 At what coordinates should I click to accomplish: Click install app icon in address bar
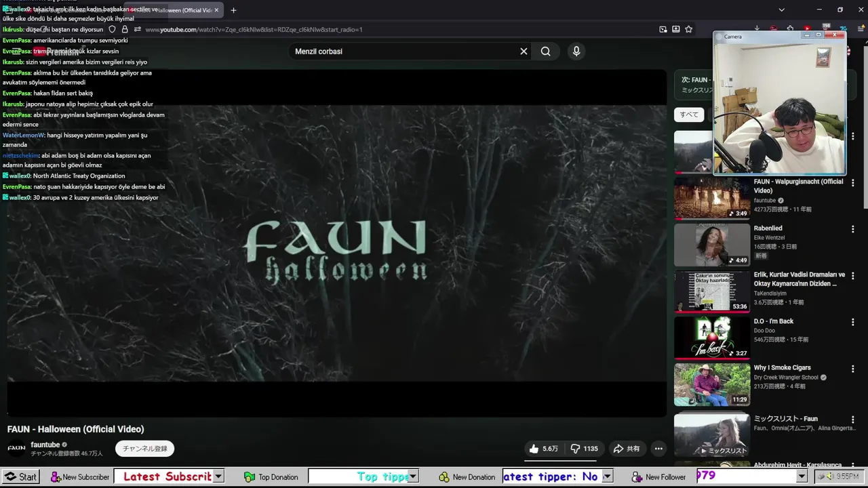676,29
